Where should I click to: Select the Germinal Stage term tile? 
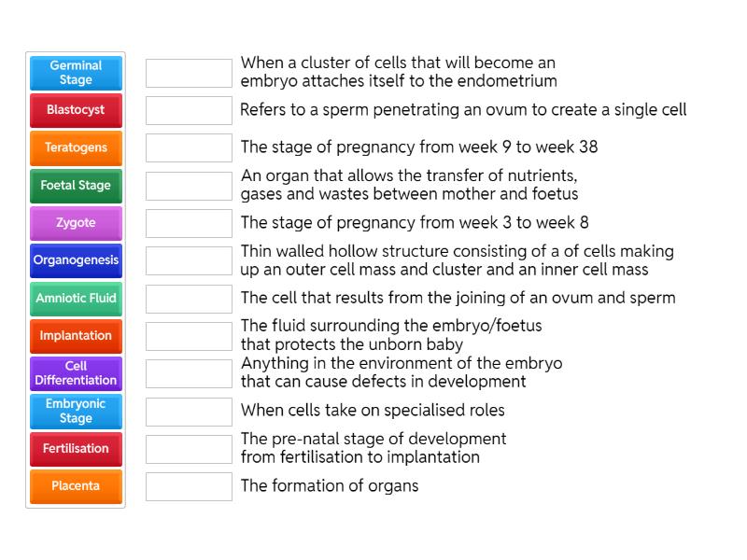coord(76,73)
